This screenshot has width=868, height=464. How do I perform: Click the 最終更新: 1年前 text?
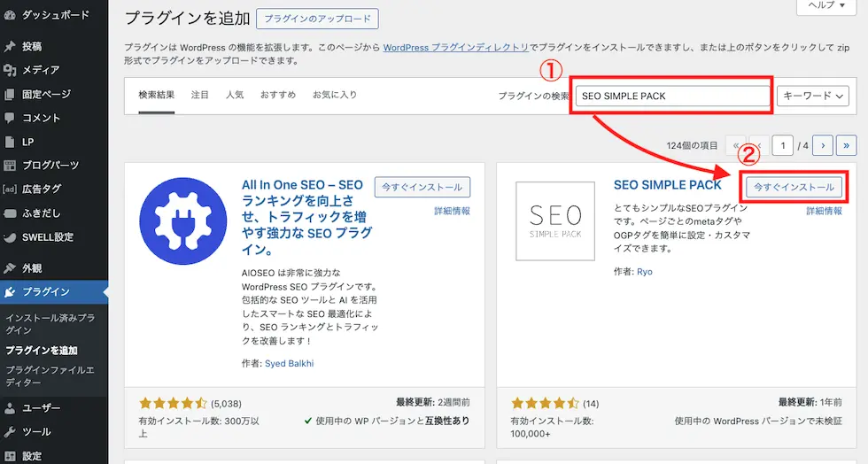[x=810, y=403]
